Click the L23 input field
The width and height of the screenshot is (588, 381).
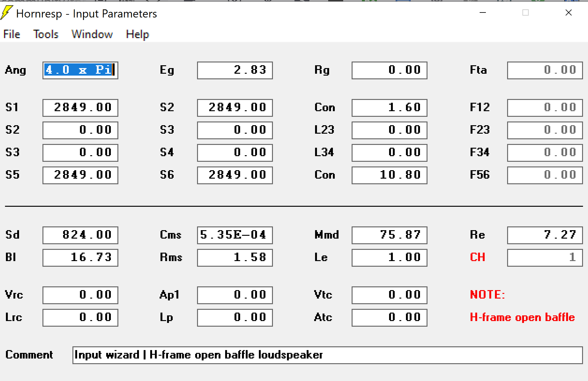click(x=389, y=130)
